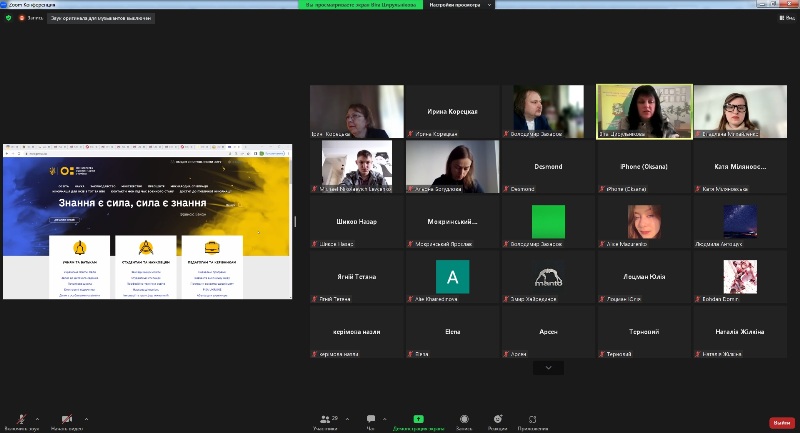Click the red Leave meeting button
Viewport: 800px width, 433px height.
(781, 422)
